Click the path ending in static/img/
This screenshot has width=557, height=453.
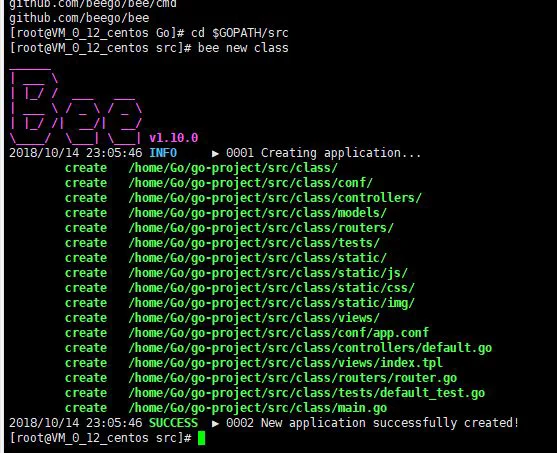(x=271, y=303)
